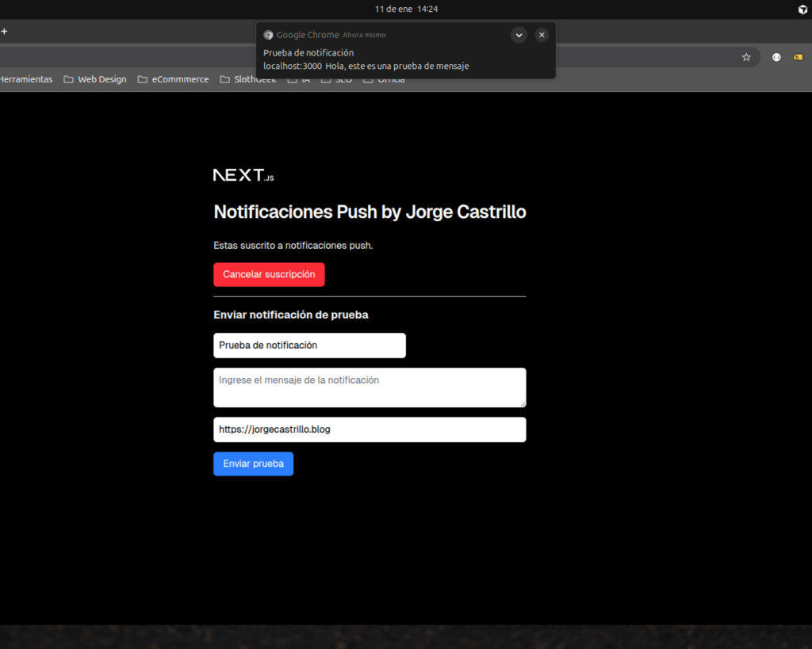Open the Web Design bookmarks folder

click(x=95, y=79)
